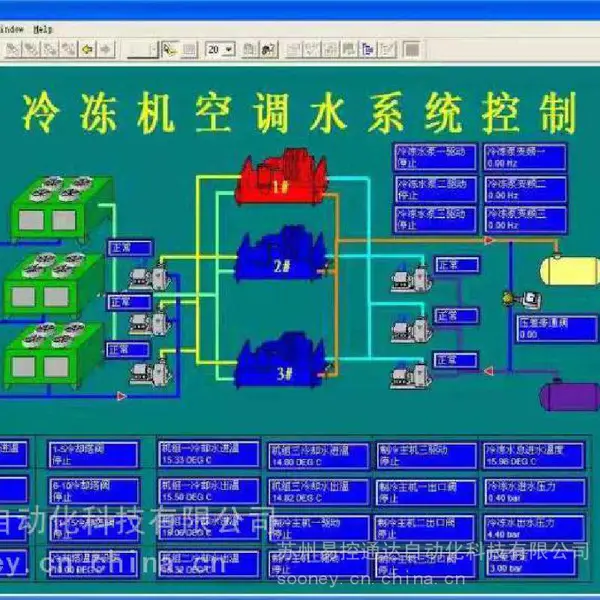Click the yellow back arrow toolbar icon
The height and width of the screenshot is (600, 600).
point(88,49)
